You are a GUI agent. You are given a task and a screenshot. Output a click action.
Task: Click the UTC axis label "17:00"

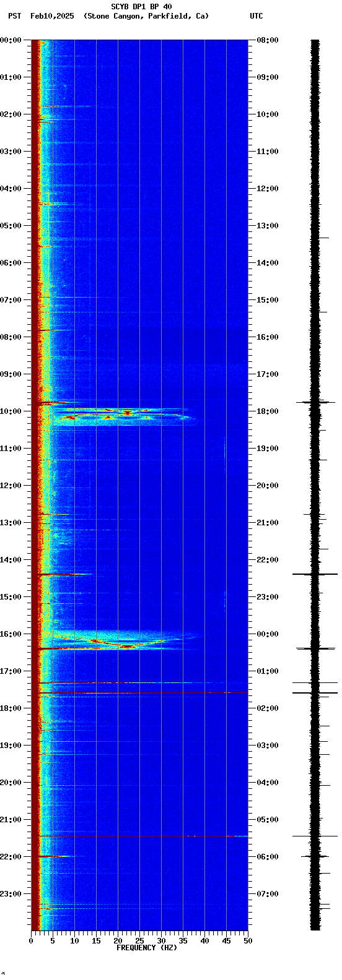point(268,374)
